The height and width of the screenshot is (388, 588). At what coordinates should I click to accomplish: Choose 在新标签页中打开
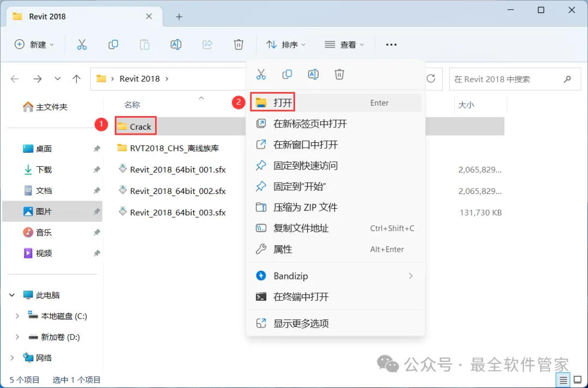[x=335, y=124]
